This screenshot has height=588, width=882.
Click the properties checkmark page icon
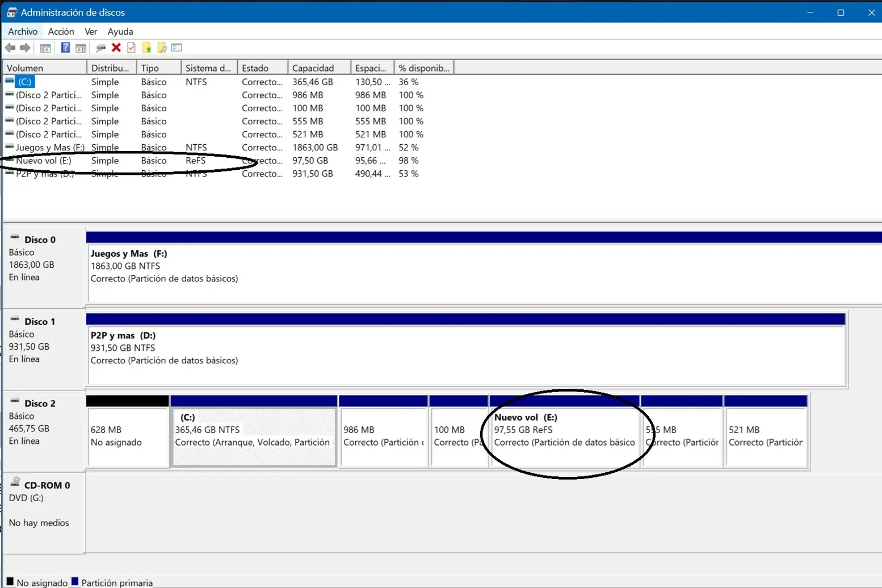[x=132, y=48]
